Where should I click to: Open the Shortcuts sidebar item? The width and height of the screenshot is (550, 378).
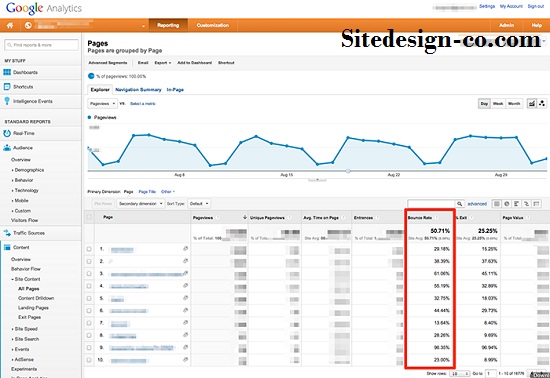(x=23, y=87)
